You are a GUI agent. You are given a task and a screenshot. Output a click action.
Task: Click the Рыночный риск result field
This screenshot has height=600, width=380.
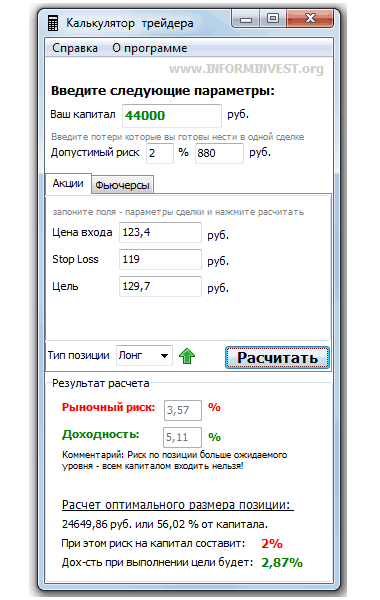[x=183, y=410]
